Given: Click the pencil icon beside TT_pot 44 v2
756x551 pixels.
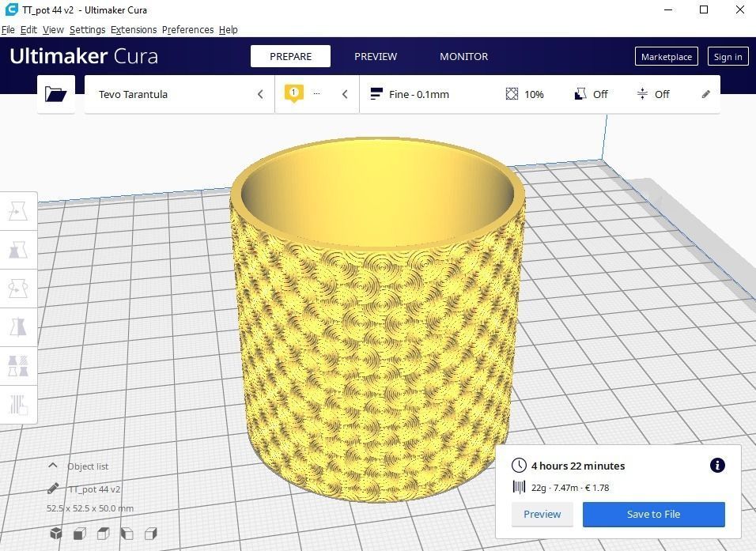Looking at the screenshot, I should point(53,489).
